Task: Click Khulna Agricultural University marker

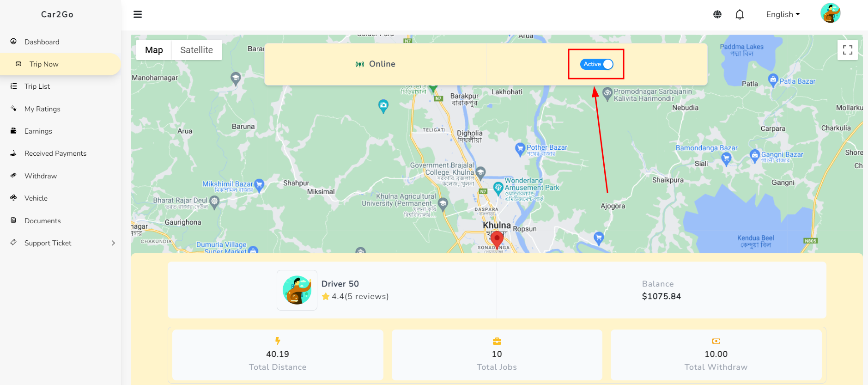Action: [x=443, y=204]
